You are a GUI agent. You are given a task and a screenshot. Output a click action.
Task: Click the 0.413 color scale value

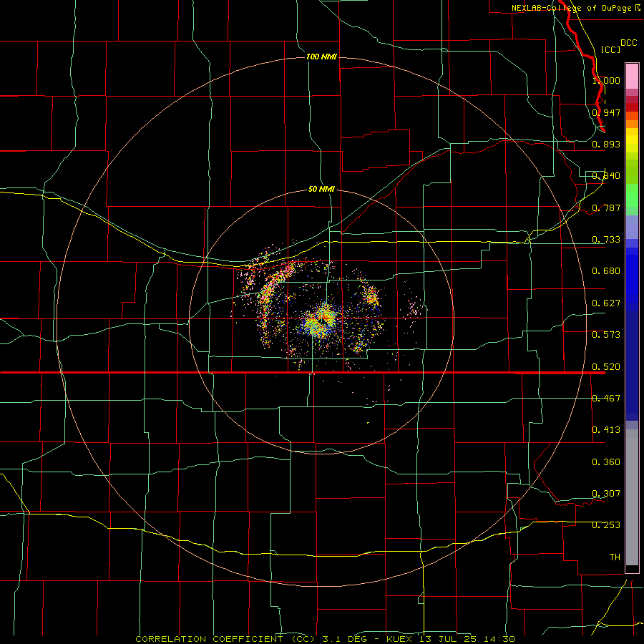[x=606, y=430]
